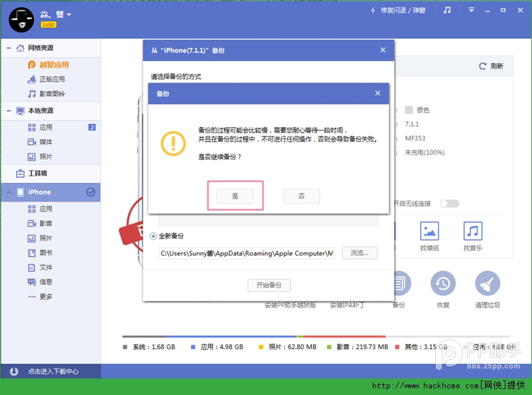Image resolution: width=532 pixels, height=395 pixels.
Task: Click the Lv80 level badge
Action: point(48,25)
